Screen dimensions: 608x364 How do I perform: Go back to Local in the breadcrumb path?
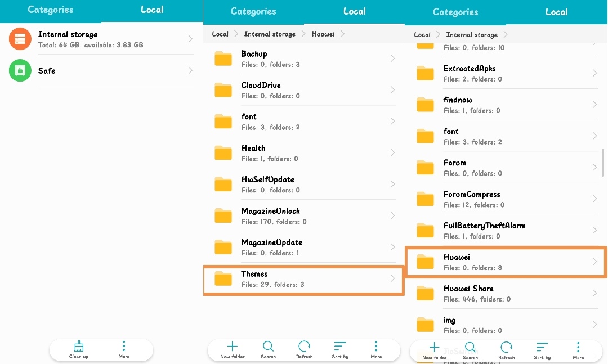(220, 34)
